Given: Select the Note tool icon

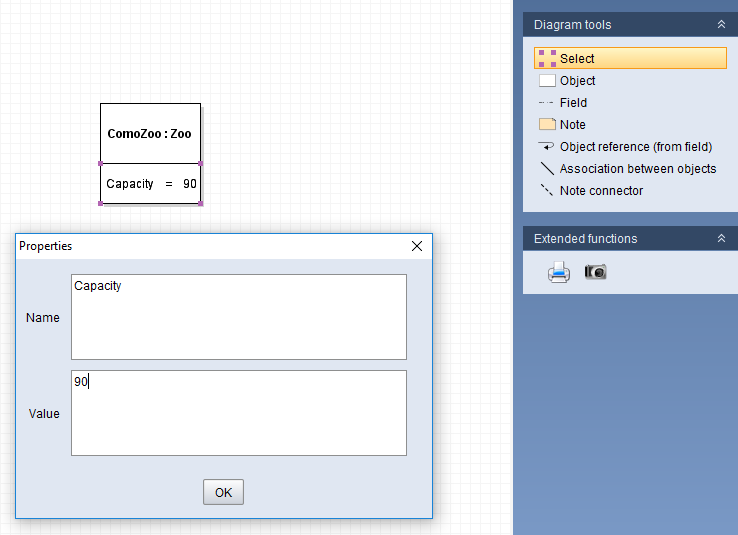Looking at the screenshot, I should [x=547, y=125].
